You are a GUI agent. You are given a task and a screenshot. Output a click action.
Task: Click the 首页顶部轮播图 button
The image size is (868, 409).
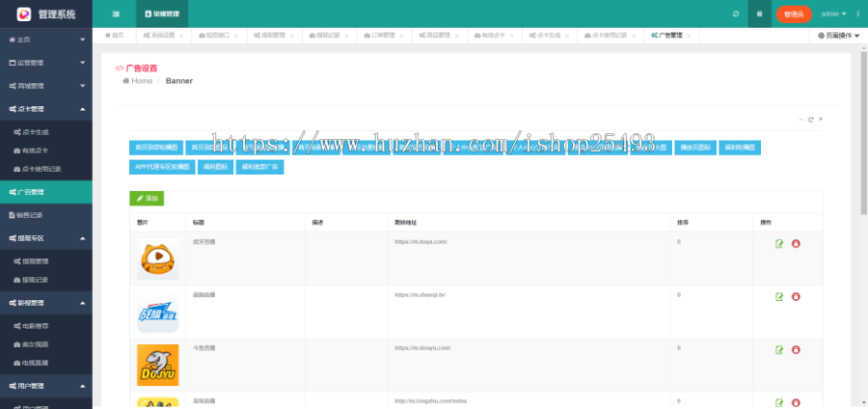pos(155,148)
